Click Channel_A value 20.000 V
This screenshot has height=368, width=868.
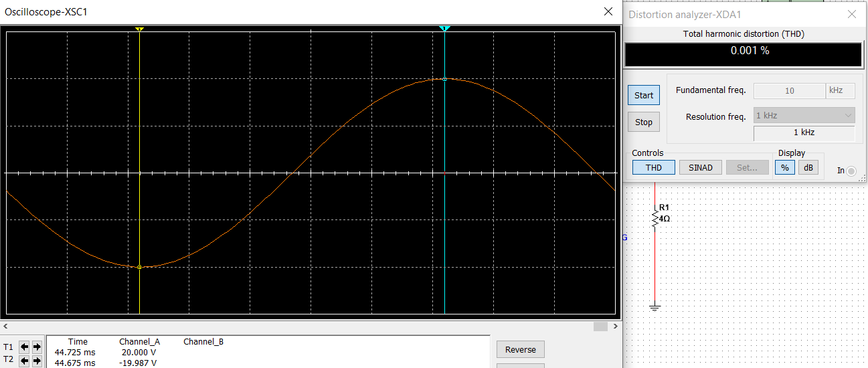tap(139, 352)
